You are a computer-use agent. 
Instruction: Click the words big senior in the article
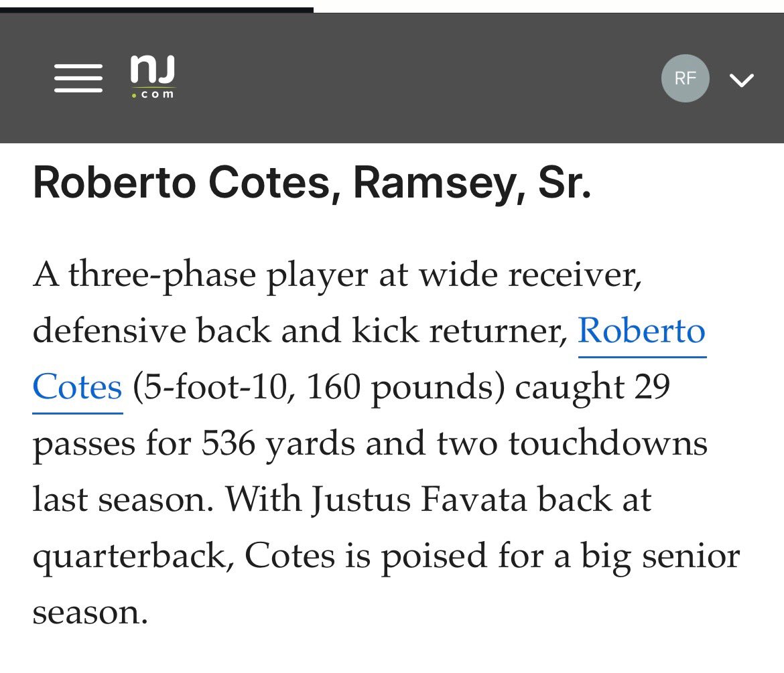tap(660, 556)
